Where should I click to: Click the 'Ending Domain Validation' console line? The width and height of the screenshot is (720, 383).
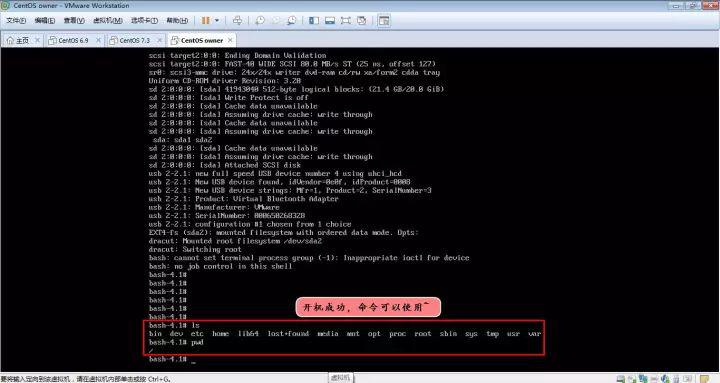[x=237, y=56]
